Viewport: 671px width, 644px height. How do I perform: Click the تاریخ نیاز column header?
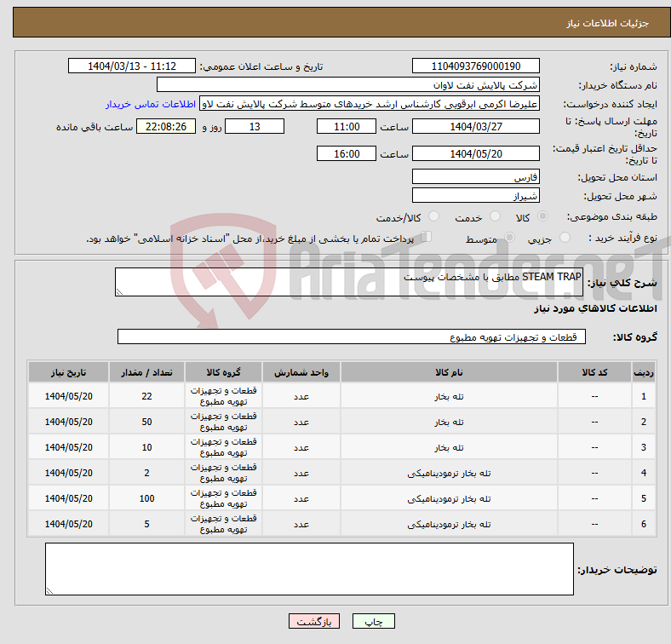68,372
